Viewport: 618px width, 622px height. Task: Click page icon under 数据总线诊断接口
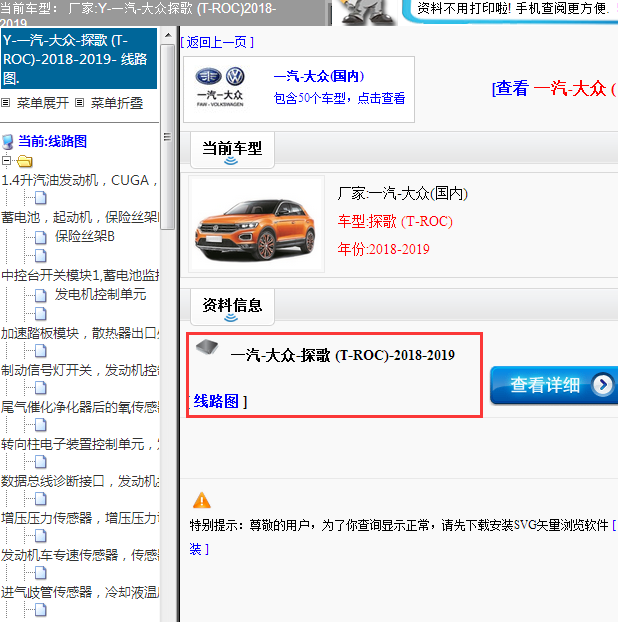point(40,499)
